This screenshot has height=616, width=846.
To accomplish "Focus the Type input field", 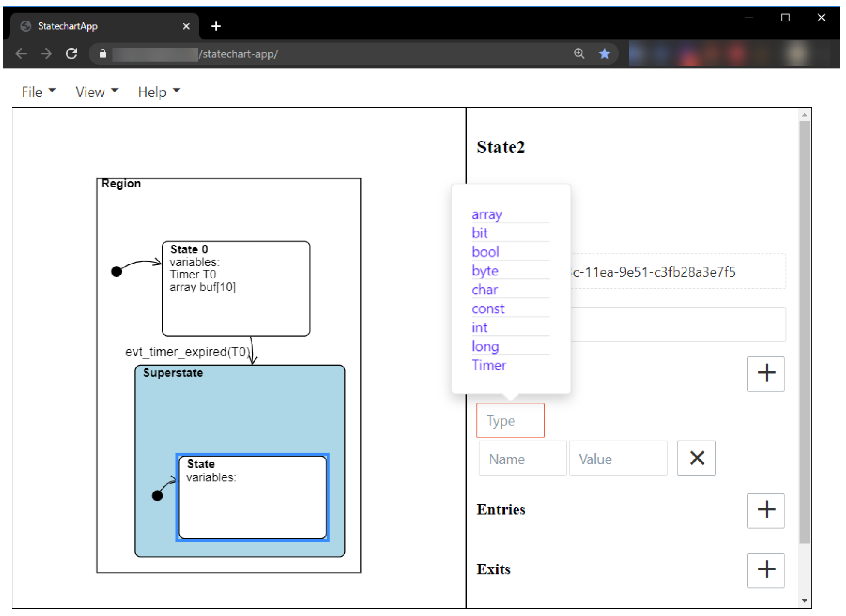I will coord(511,421).
